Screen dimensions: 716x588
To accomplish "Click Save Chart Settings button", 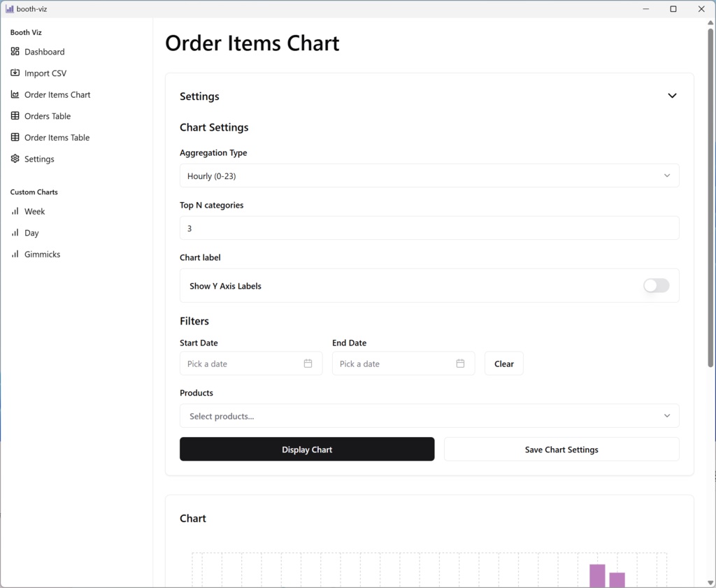I will pyautogui.click(x=561, y=450).
